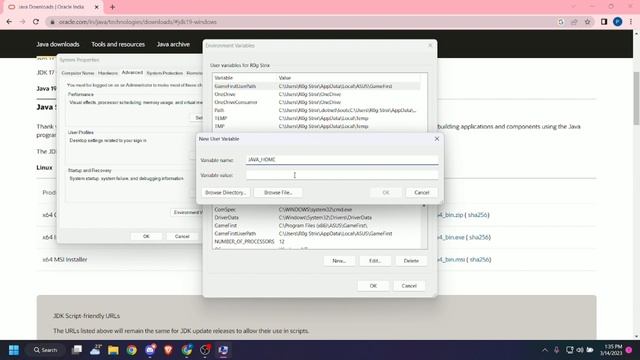640x360 pixels.
Task: Click the share page icon in address bar
Action: tap(574, 22)
